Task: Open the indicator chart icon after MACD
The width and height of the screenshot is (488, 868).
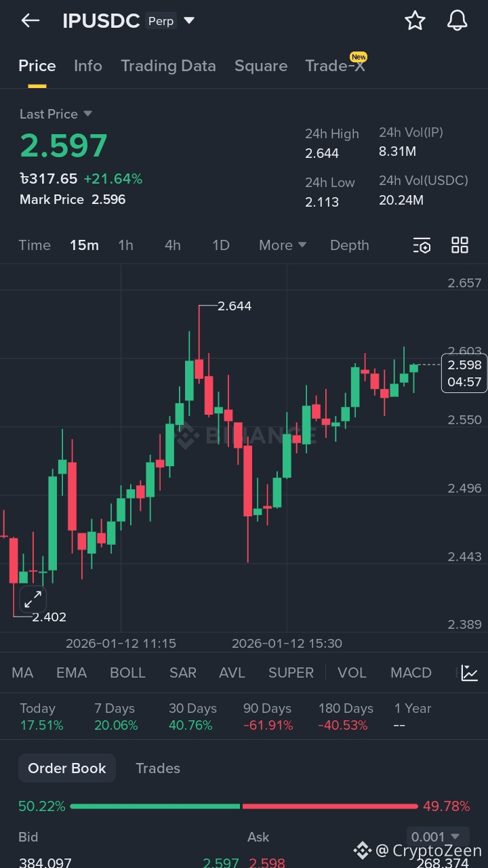Action: click(470, 673)
